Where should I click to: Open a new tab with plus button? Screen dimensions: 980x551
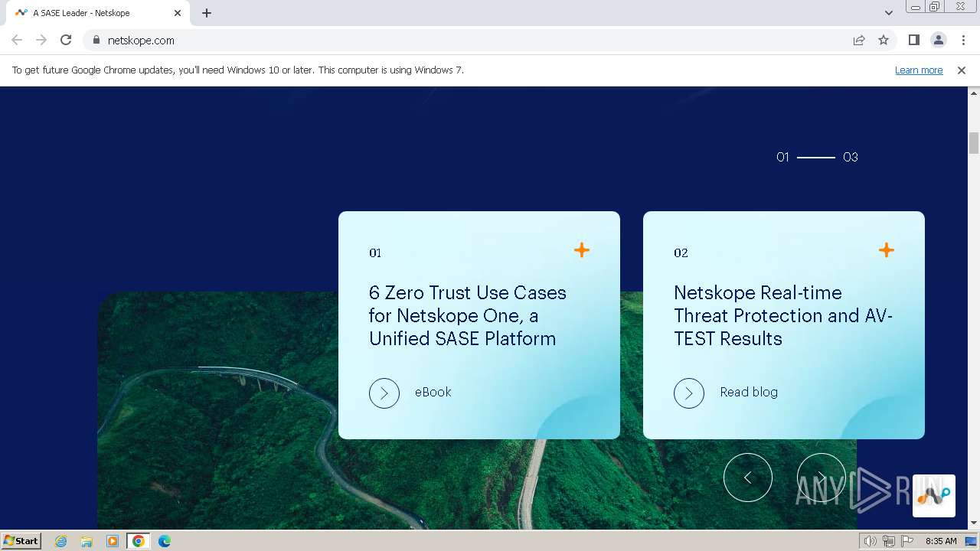[207, 13]
